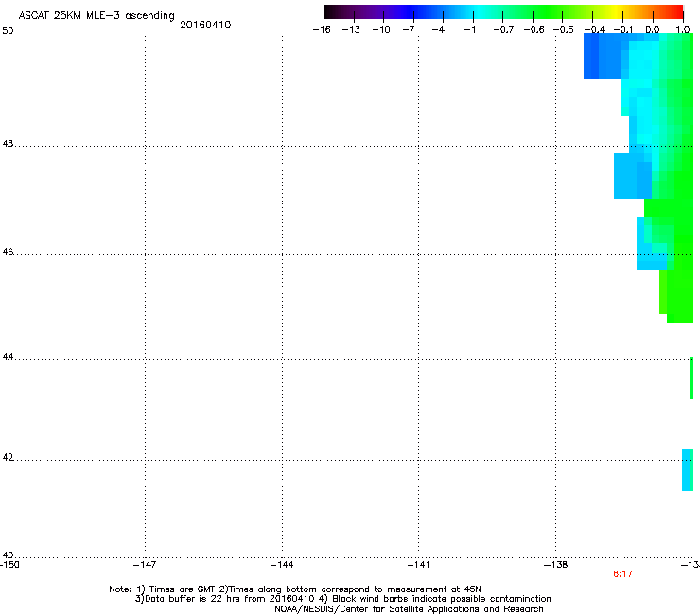Click the 'Data buffer is 22 hrs' note
Image resolution: width=700 pixels, height=615 pixels.
coord(342,599)
